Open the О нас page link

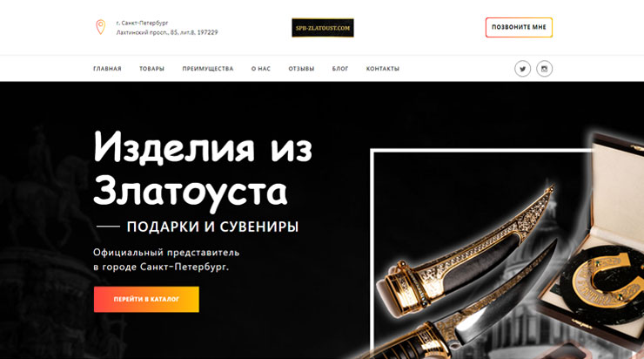point(261,69)
